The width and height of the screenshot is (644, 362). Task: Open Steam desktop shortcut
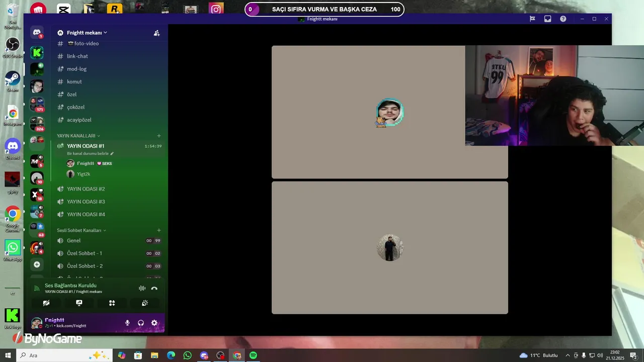[13, 81]
